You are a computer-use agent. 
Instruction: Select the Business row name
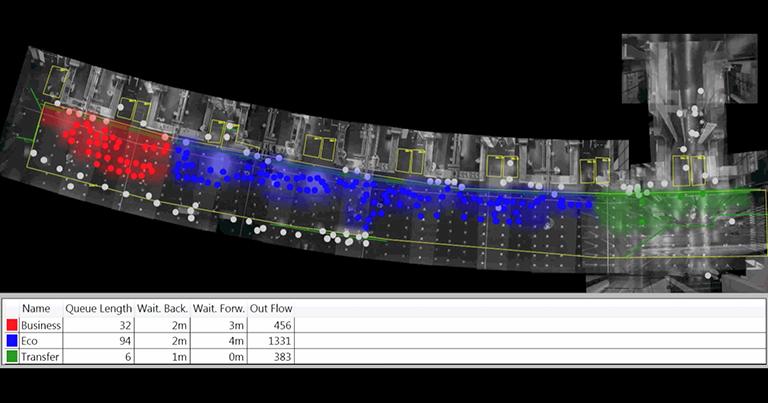41,325
